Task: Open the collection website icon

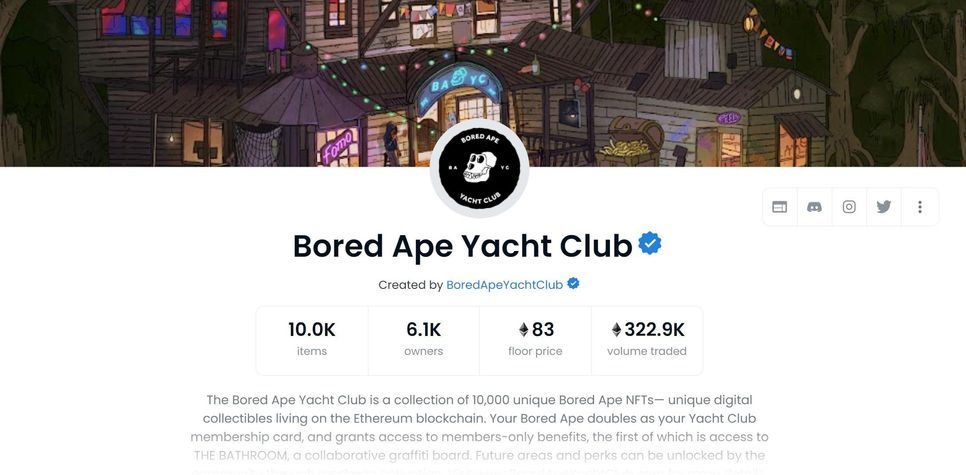Action: pyautogui.click(x=779, y=207)
